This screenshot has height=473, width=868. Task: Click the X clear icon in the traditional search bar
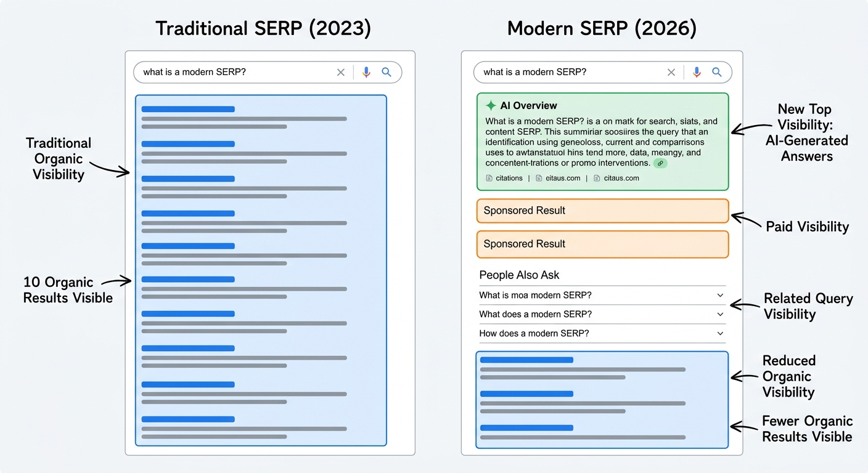[341, 72]
